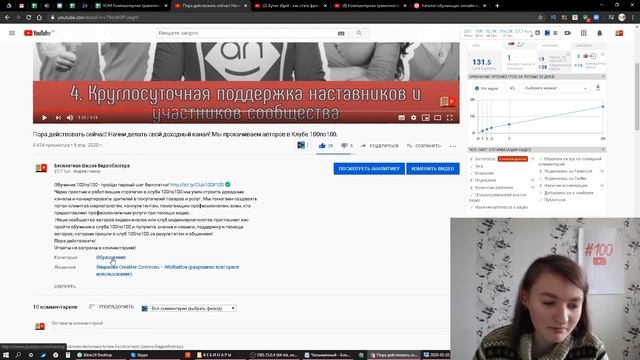The image size is (640, 360).
Task: Open Бесплатная Школа Видеоблогера channel name
Action: pos(92,166)
